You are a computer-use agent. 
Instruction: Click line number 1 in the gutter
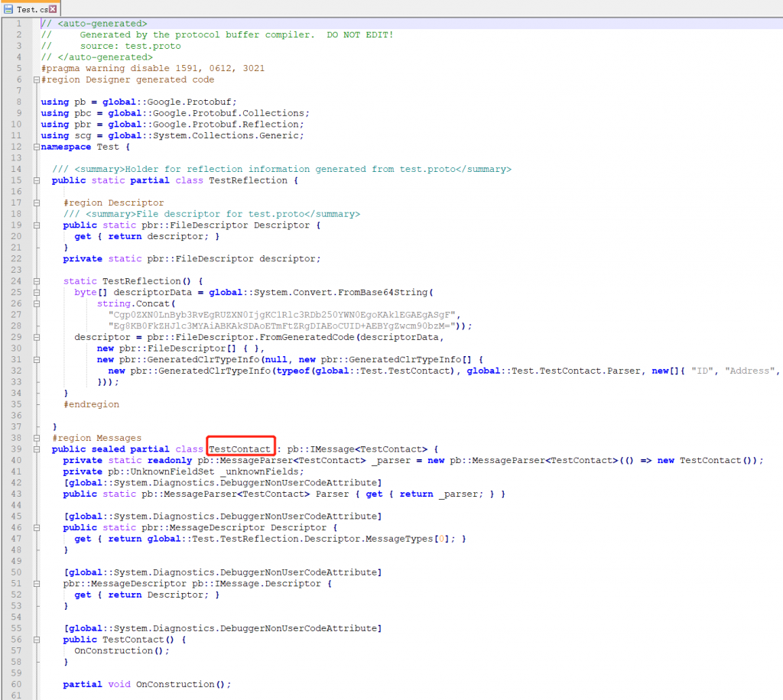tap(18, 24)
